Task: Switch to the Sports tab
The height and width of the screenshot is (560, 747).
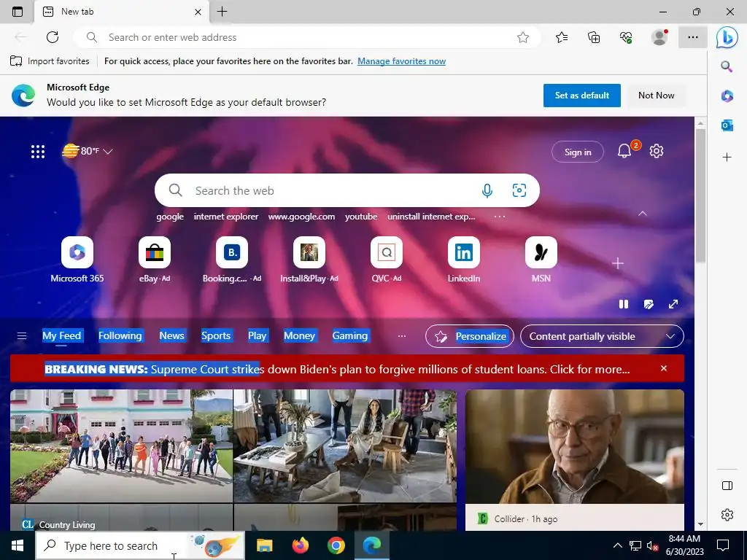Action: point(216,335)
